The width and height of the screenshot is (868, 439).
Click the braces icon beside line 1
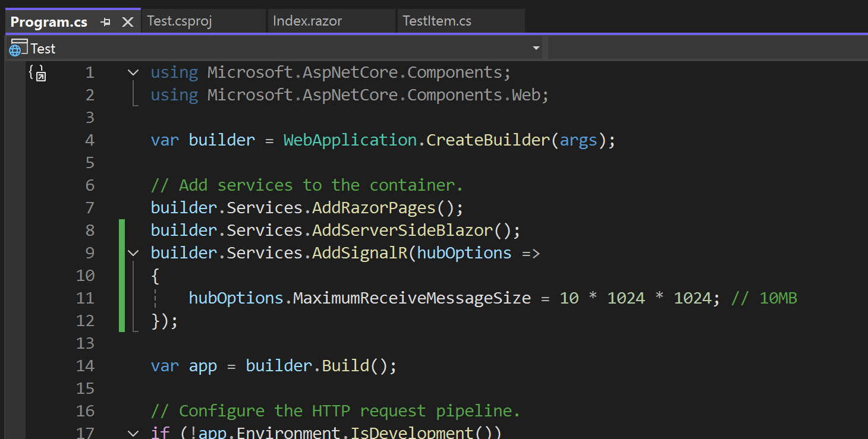pos(37,73)
